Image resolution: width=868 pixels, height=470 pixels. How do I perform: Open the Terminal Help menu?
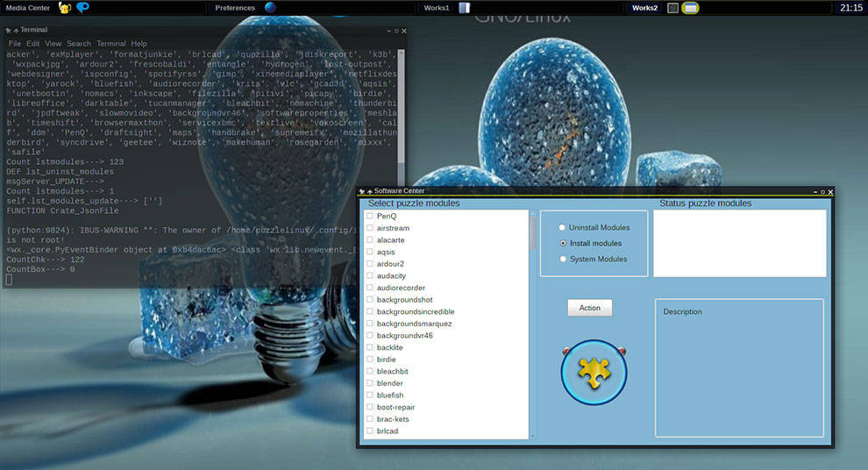click(x=139, y=43)
